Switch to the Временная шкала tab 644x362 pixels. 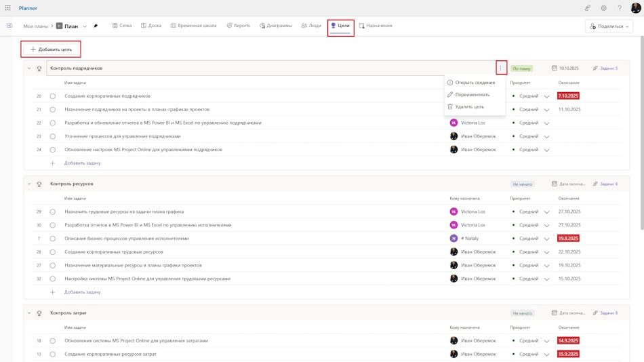coord(193,26)
